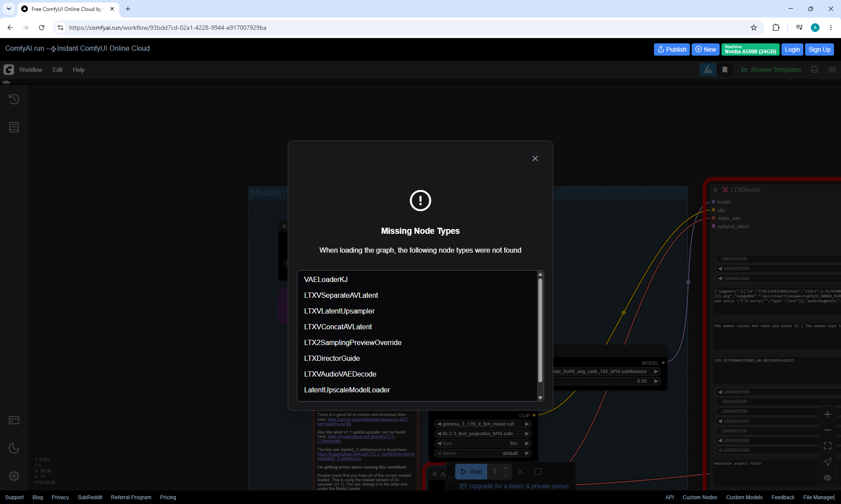
Task: Open the node library sidebar icon
Action: pyautogui.click(x=14, y=127)
